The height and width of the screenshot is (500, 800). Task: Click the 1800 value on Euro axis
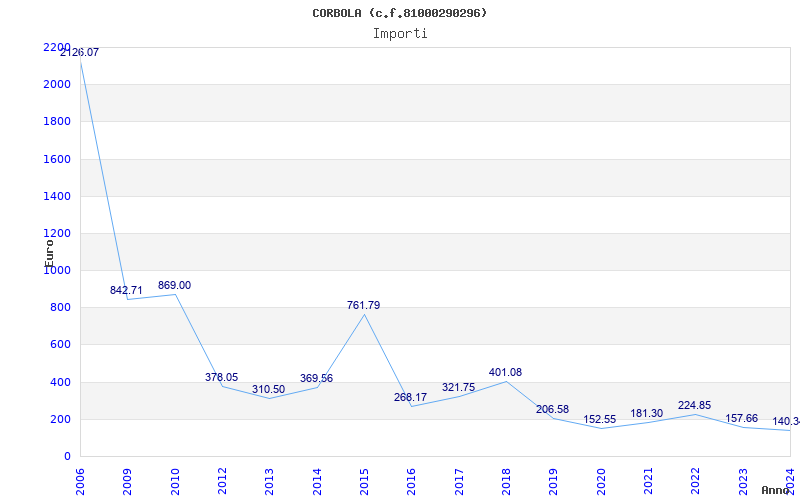[57, 121]
